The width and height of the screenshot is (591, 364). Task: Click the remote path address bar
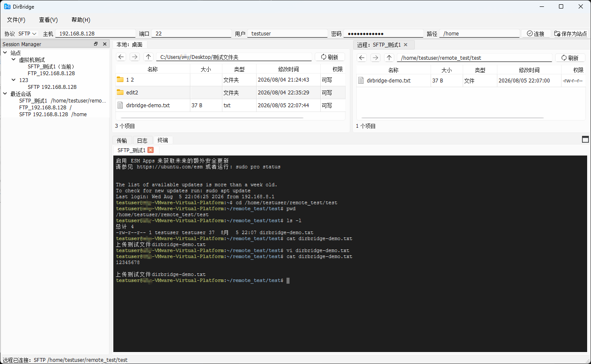[x=475, y=58]
